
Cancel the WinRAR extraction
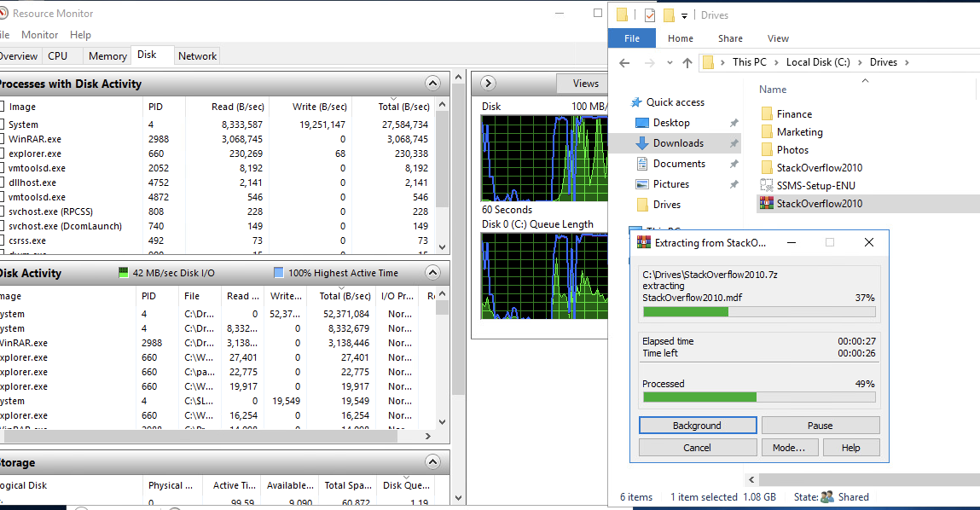(698, 448)
